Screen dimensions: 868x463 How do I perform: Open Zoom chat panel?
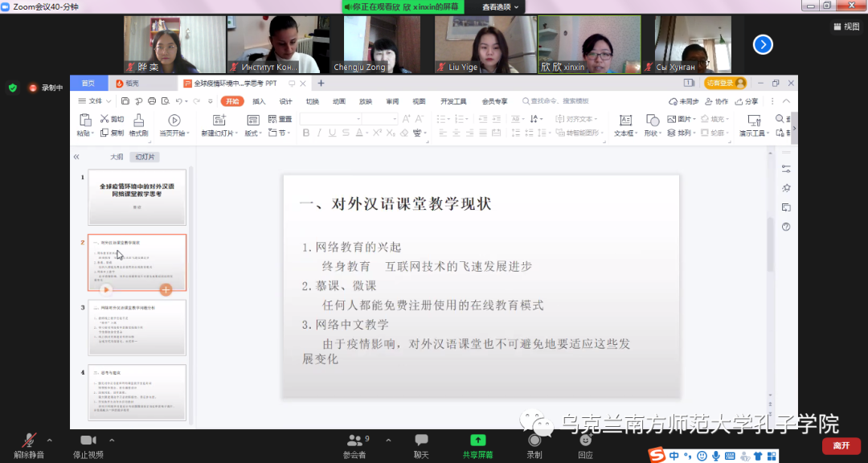(421, 446)
